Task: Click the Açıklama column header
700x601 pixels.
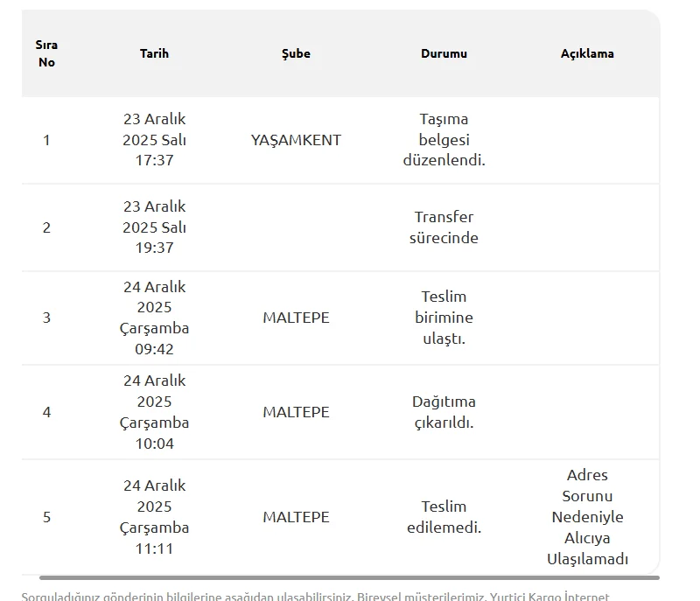Action: pos(587,53)
